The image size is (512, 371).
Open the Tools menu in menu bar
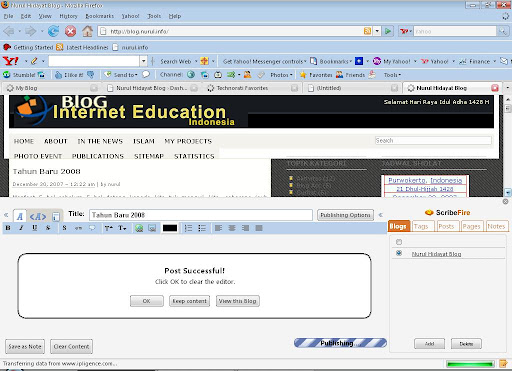pos(154,16)
